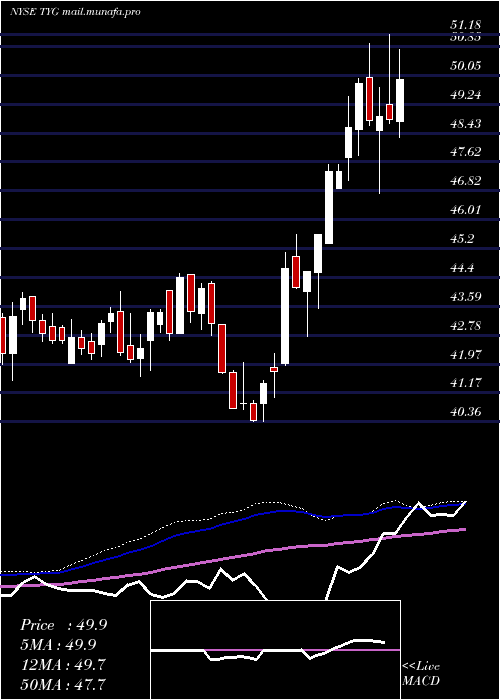This screenshot has width=500, height=700.
Task: Click the 43.59 price axis label
Action: click(465, 296)
